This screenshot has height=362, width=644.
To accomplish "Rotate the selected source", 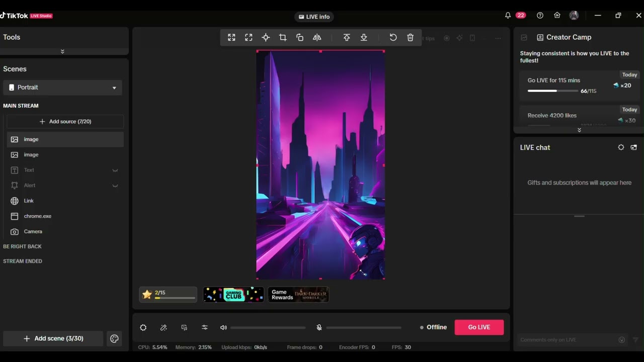I will 300,38.
